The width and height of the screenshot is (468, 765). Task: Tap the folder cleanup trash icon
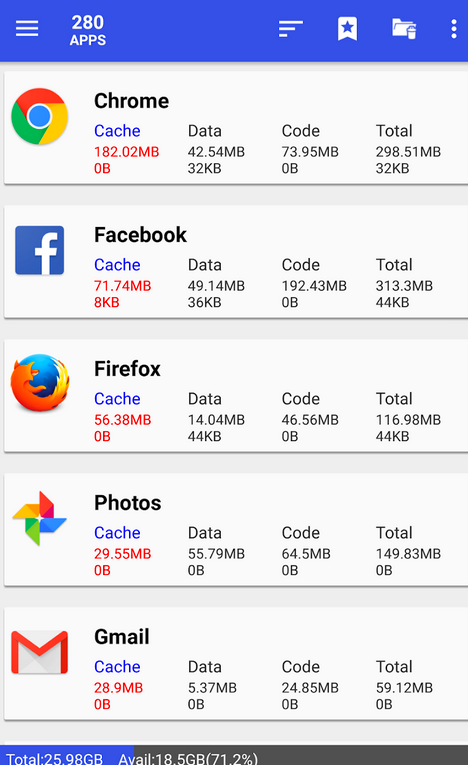[x=404, y=29]
